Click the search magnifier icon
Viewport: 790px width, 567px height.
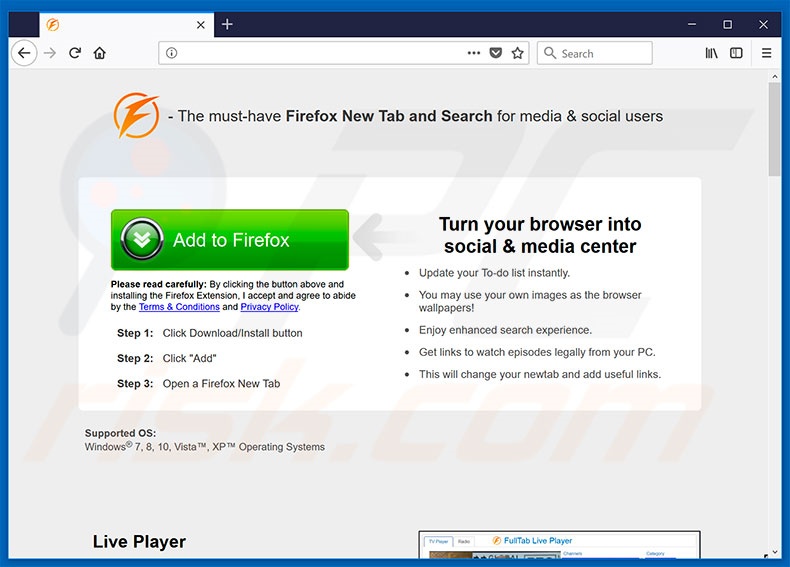[550, 53]
